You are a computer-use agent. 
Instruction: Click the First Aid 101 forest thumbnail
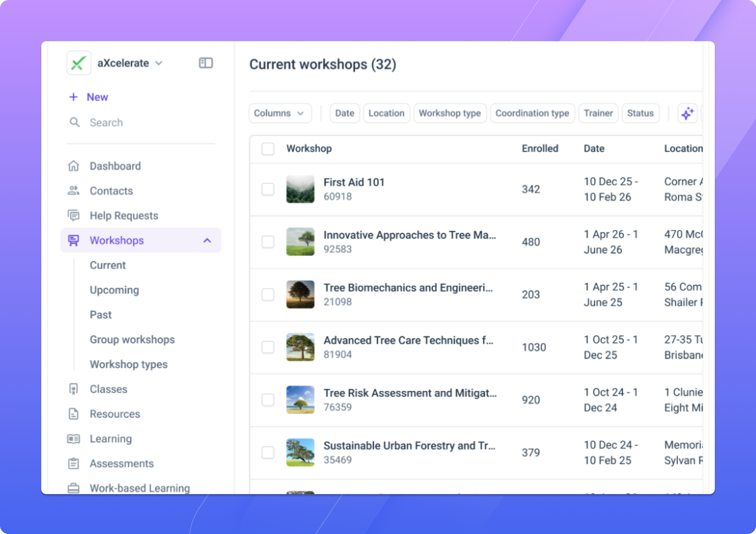[x=300, y=189]
